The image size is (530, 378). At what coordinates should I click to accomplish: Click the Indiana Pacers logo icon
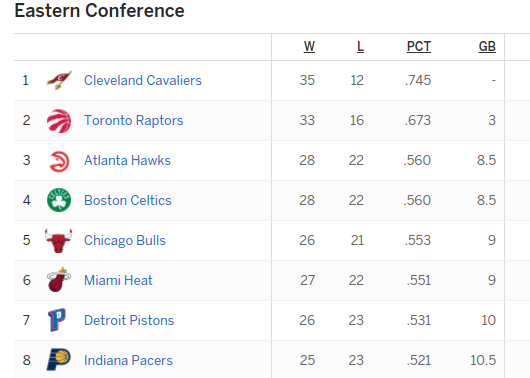click(58, 359)
